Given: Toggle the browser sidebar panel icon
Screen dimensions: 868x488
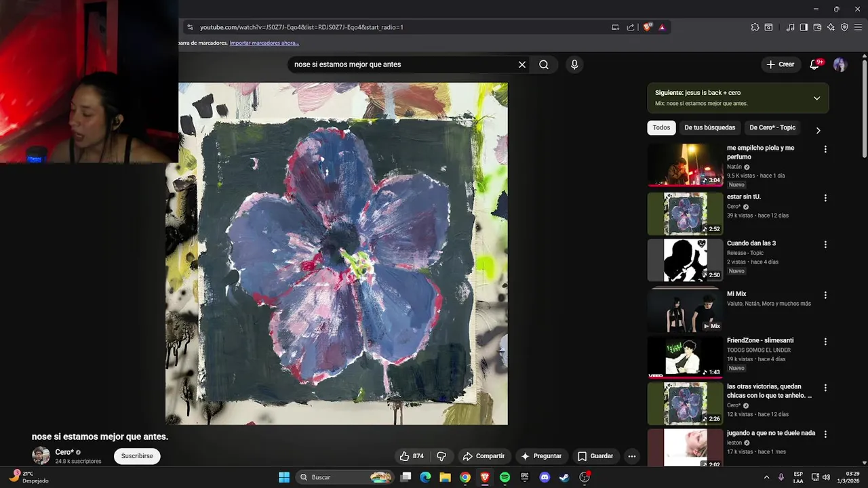Looking at the screenshot, I should 804,27.
